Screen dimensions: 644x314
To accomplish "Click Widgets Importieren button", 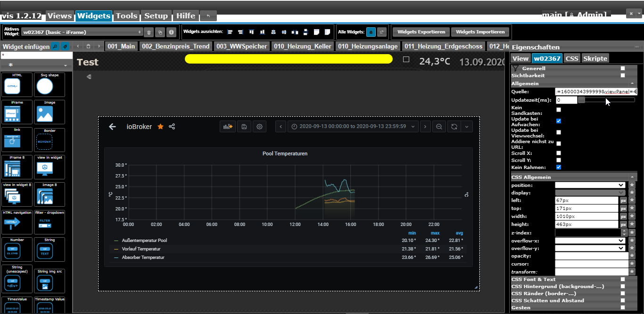I will coord(480,32).
